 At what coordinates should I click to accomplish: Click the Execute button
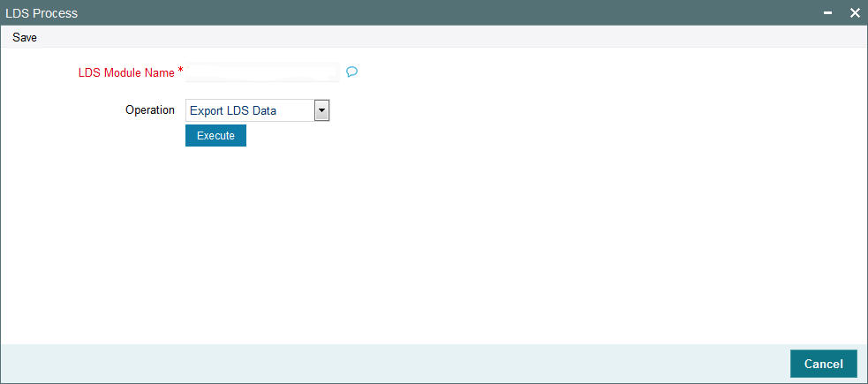coord(215,136)
